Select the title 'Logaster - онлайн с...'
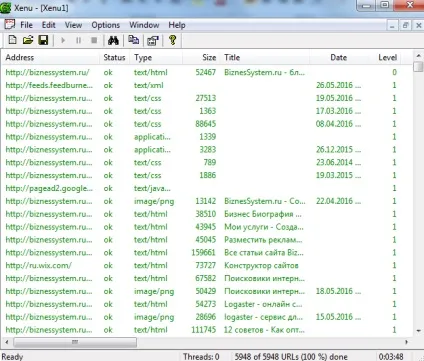Viewport: 424px width, 361px height. coord(263,304)
